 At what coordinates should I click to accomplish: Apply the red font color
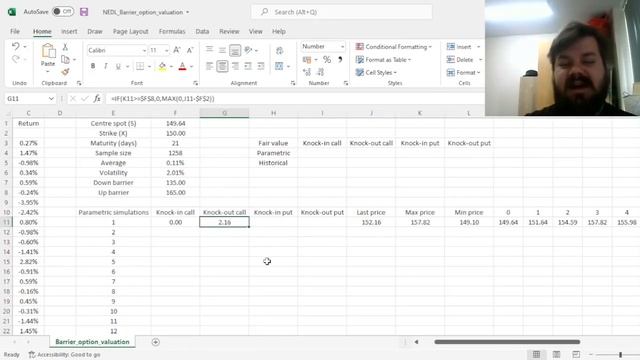click(182, 66)
